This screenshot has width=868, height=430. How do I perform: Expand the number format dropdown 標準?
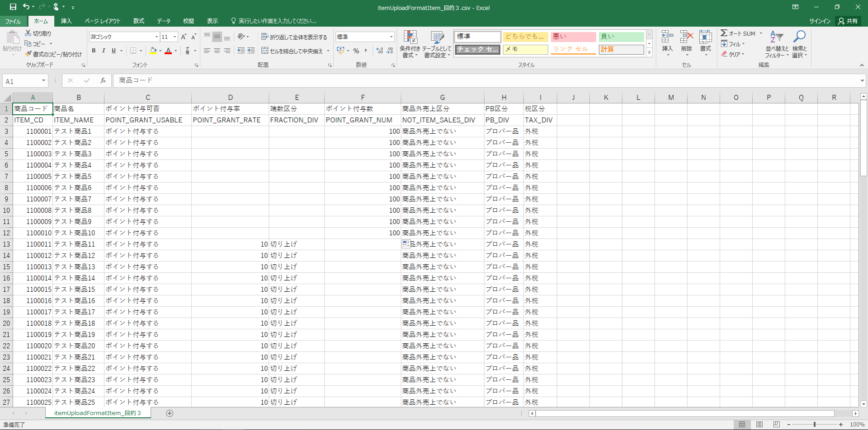pos(391,37)
